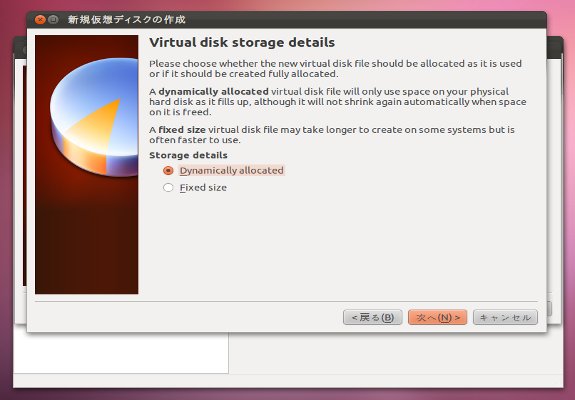
Task: Click the purple desktop wallpaper
Action: pos(569,183)
